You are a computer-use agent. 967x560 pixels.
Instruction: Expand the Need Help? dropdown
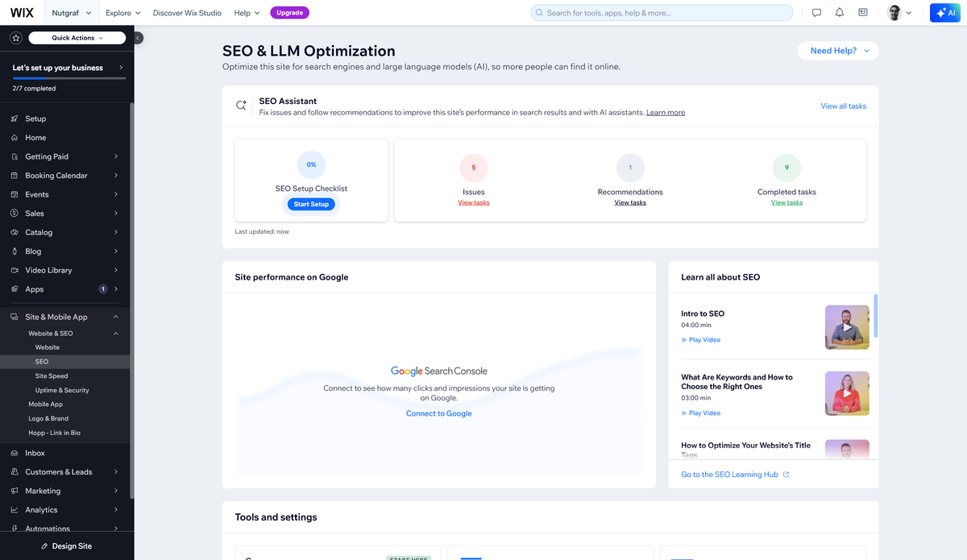[838, 51]
